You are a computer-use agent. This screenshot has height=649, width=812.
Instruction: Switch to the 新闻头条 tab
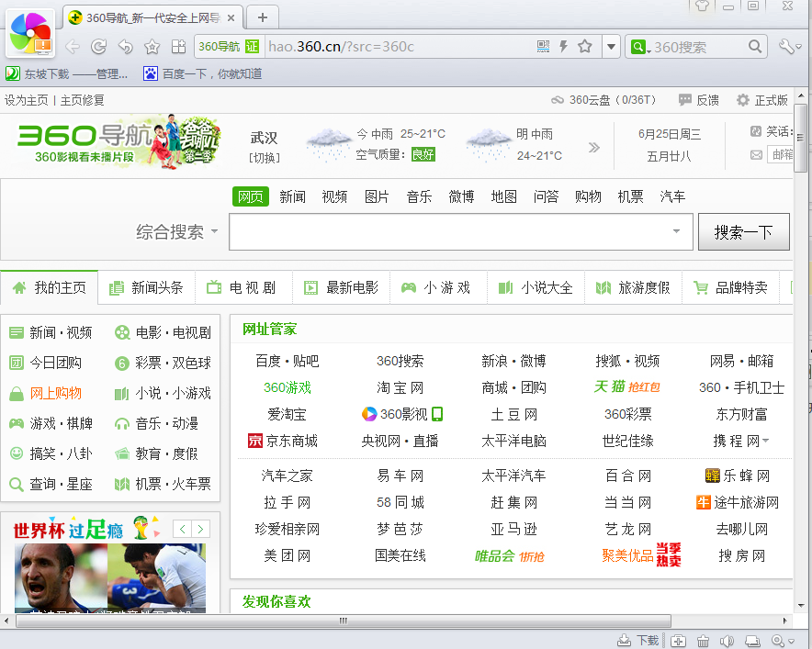coord(147,287)
